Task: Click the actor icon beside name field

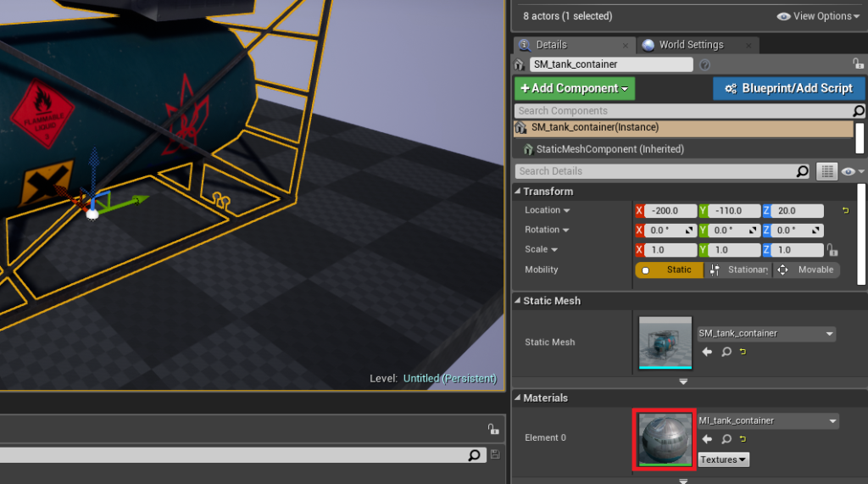Action: pos(520,64)
